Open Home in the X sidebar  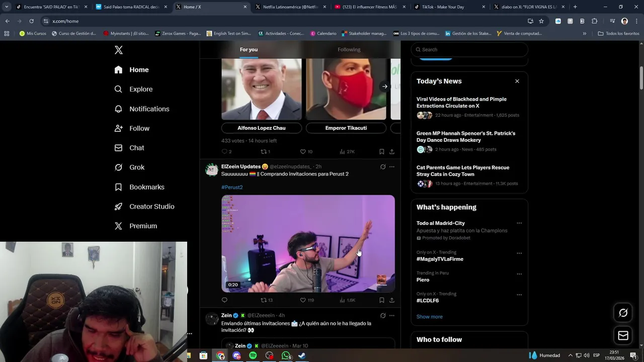(131, 70)
